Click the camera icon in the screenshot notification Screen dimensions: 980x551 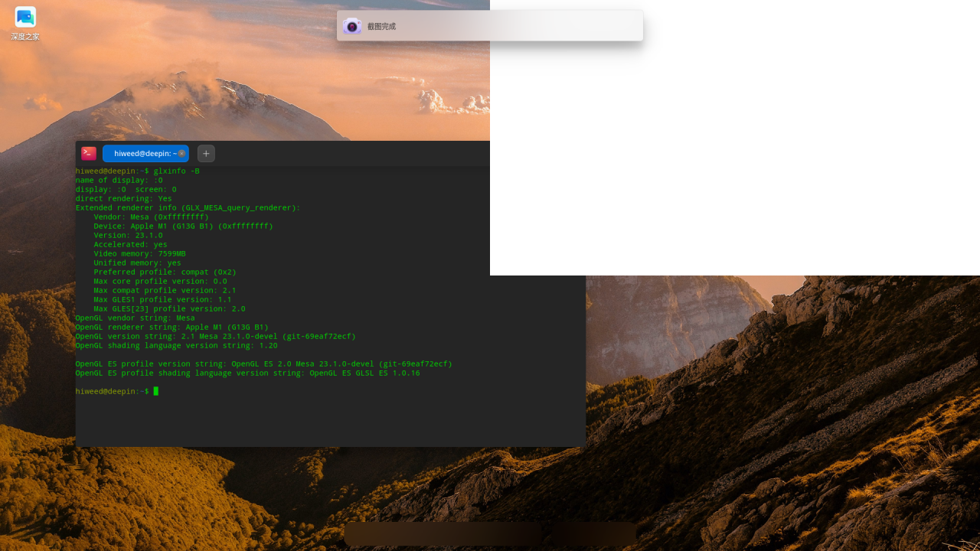(352, 26)
